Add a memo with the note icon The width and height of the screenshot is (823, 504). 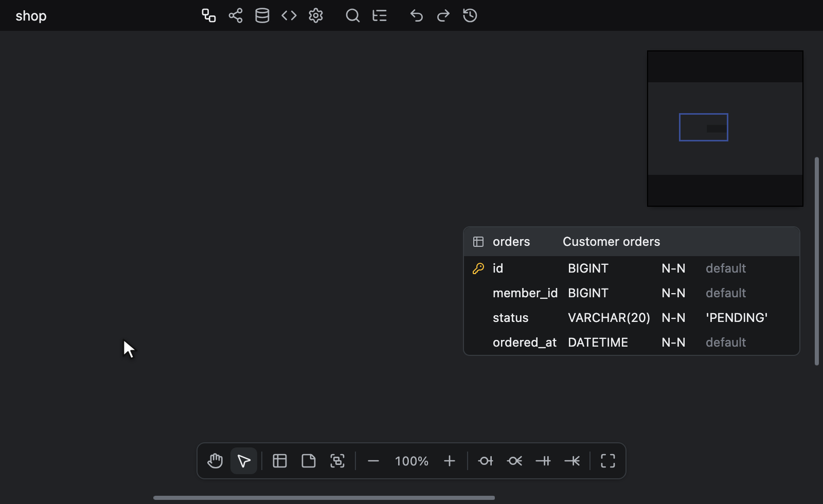(309, 461)
